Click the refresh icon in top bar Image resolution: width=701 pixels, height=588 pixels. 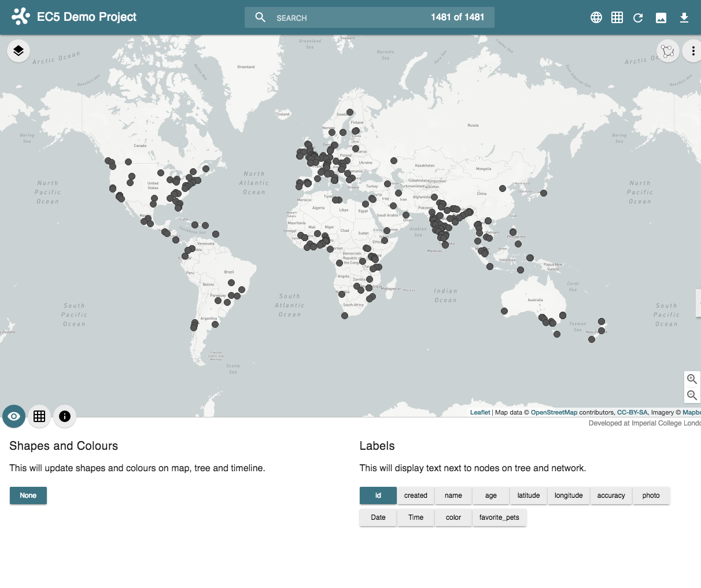[x=638, y=17]
